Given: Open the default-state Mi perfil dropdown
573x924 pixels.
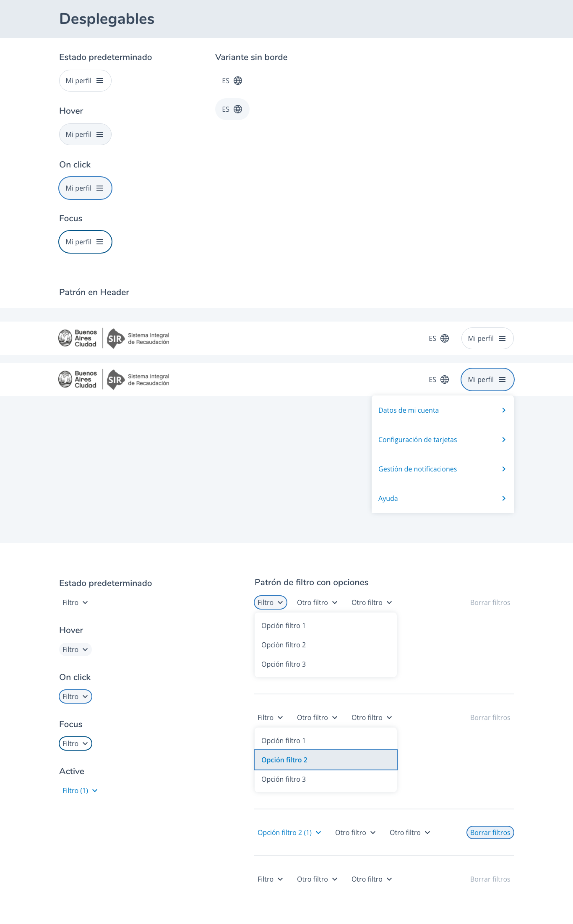Looking at the screenshot, I should click(85, 81).
